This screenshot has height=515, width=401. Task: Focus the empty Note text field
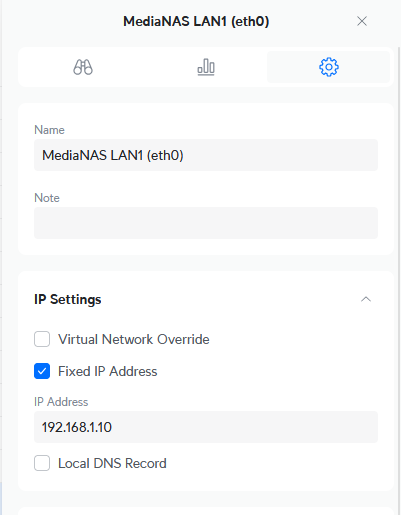coord(206,223)
